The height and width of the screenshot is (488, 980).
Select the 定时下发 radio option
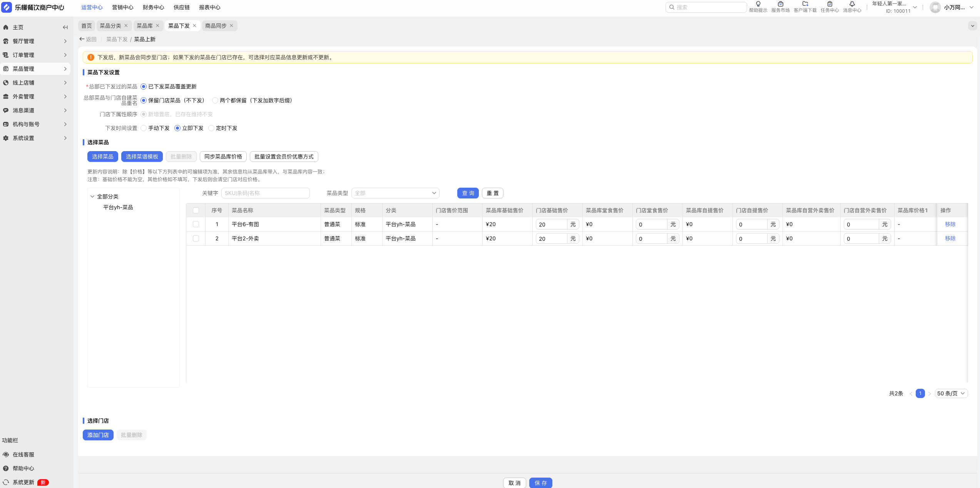211,128
